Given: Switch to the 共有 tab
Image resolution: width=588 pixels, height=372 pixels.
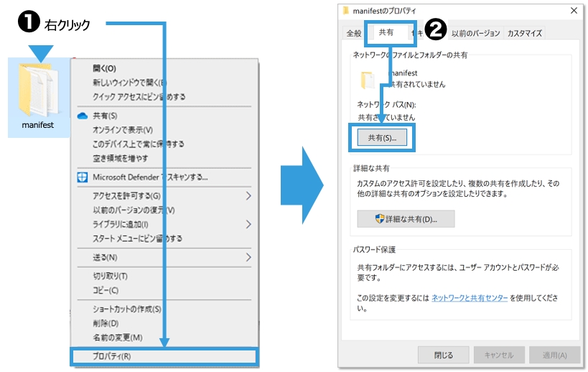Looking at the screenshot, I should 386,32.
